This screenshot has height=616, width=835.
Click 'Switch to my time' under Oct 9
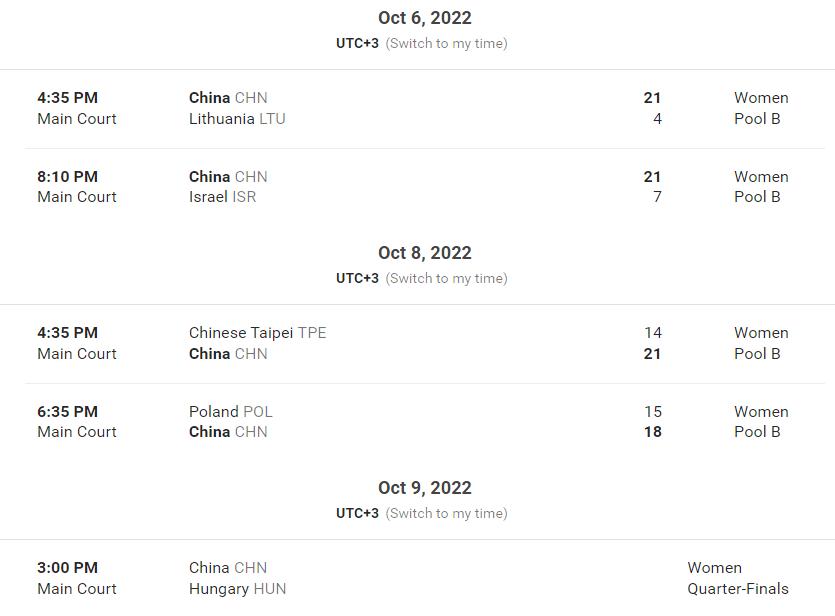coord(446,513)
